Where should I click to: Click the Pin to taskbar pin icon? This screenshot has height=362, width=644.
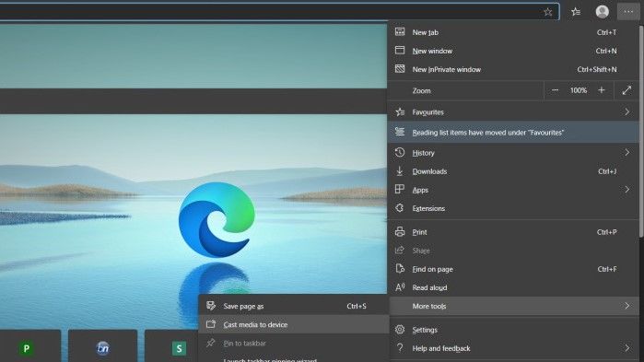point(211,343)
